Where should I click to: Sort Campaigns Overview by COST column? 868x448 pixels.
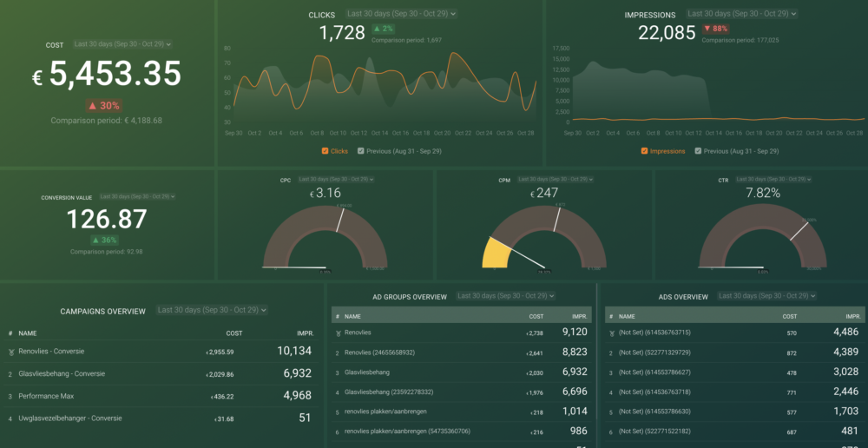coord(234,333)
